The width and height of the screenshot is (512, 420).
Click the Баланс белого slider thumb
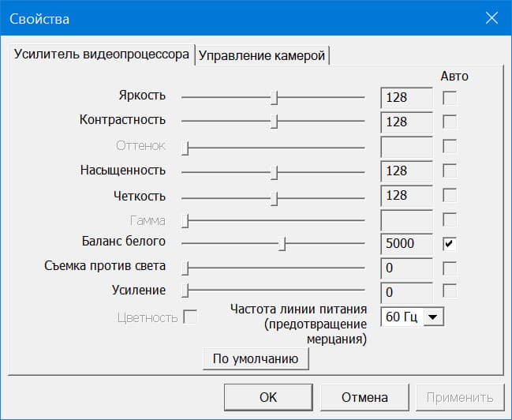point(282,243)
